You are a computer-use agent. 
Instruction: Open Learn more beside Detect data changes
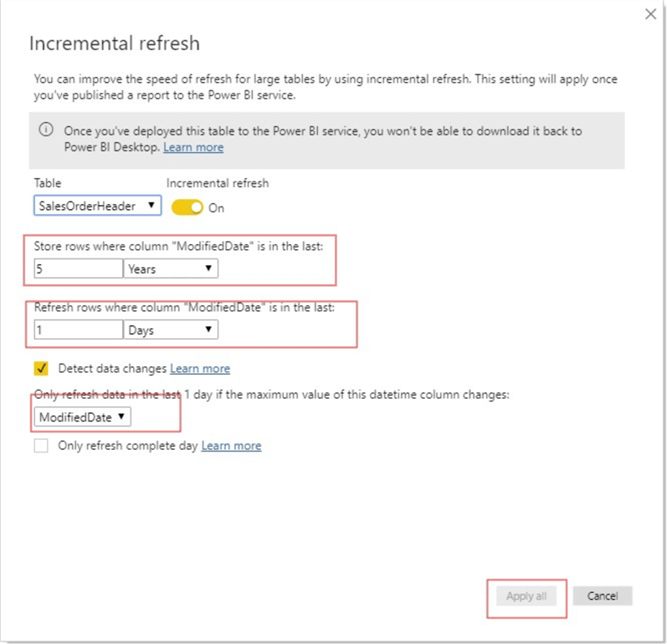200,369
